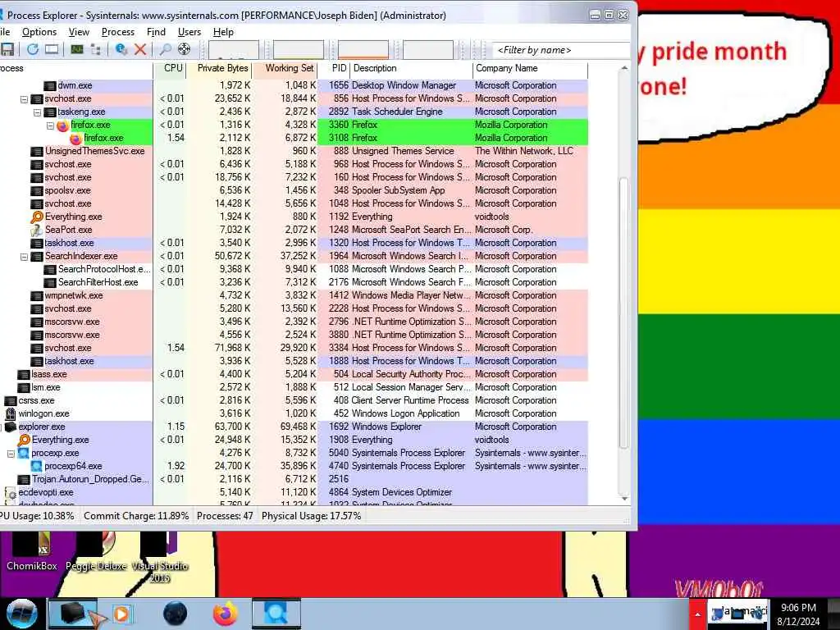
Task: Select the wmpnetwk.exe process row
Action: coord(294,295)
